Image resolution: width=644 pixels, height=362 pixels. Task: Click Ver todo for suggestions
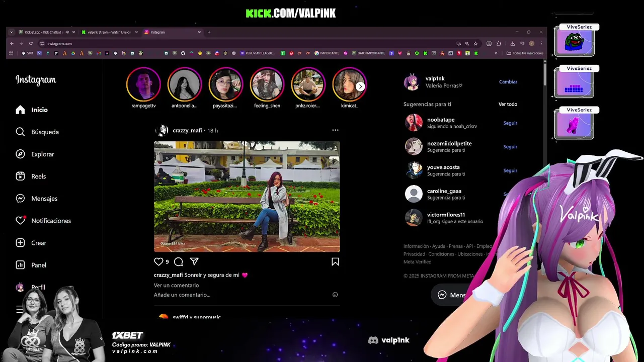(508, 104)
